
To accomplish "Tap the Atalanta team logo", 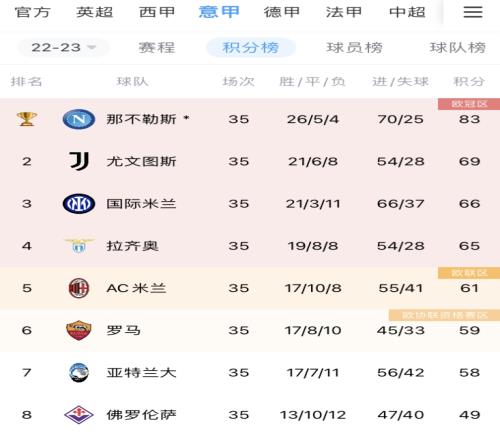I will pos(79,372).
